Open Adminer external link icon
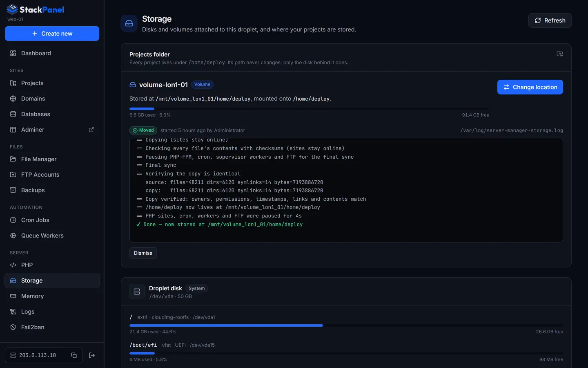588x368 pixels. [91, 130]
